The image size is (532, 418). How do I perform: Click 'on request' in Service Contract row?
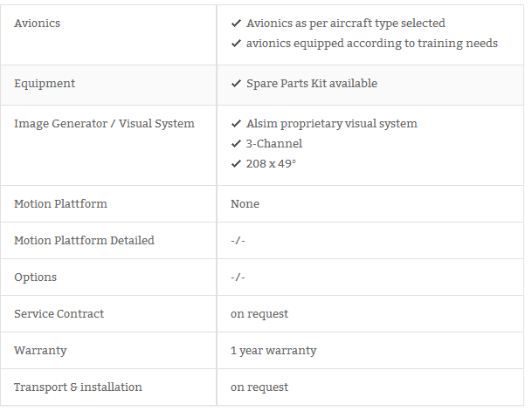[x=259, y=314]
